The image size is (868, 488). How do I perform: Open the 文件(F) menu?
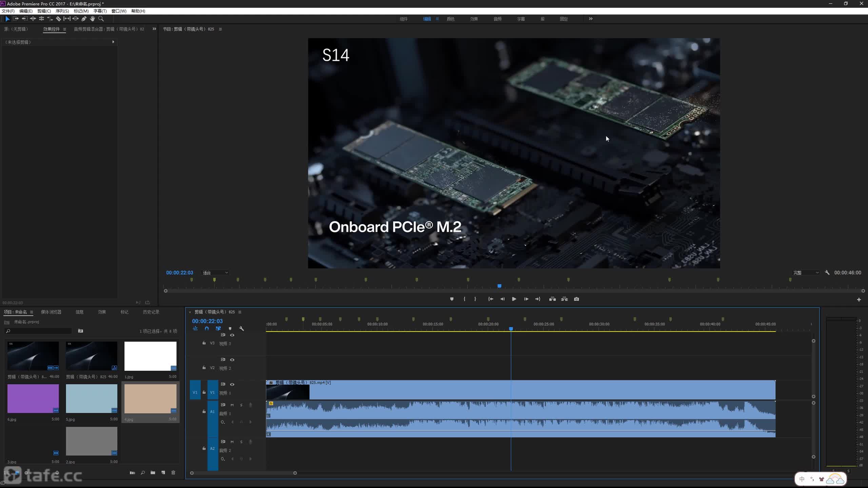(8, 11)
